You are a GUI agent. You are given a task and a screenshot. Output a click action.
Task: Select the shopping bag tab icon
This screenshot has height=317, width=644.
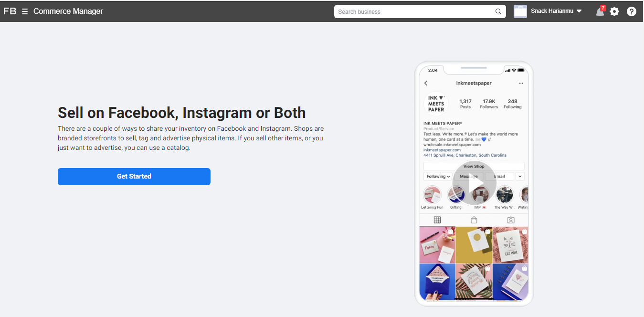474,220
